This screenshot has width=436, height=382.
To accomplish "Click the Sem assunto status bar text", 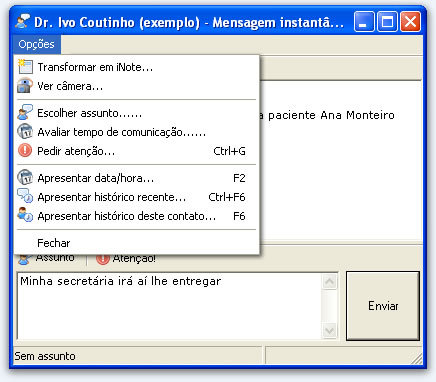I will point(45,356).
